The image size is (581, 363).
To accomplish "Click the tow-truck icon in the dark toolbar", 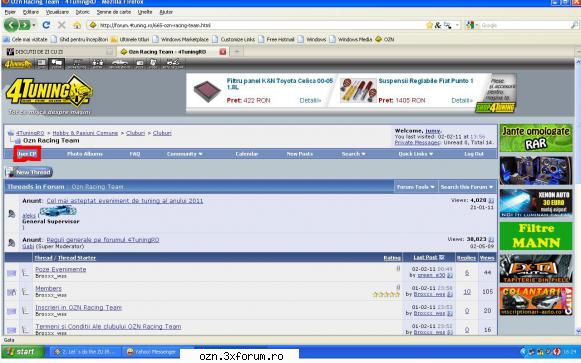I will 173,64.
